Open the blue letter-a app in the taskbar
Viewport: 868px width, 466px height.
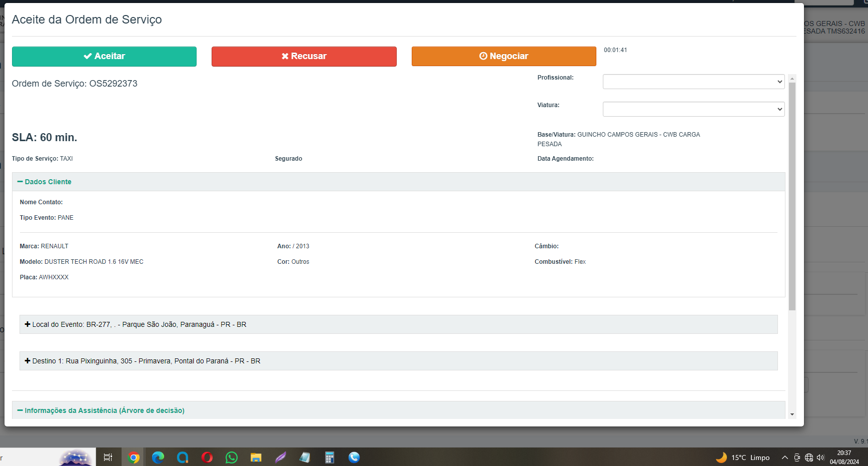click(x=183, y=457)
